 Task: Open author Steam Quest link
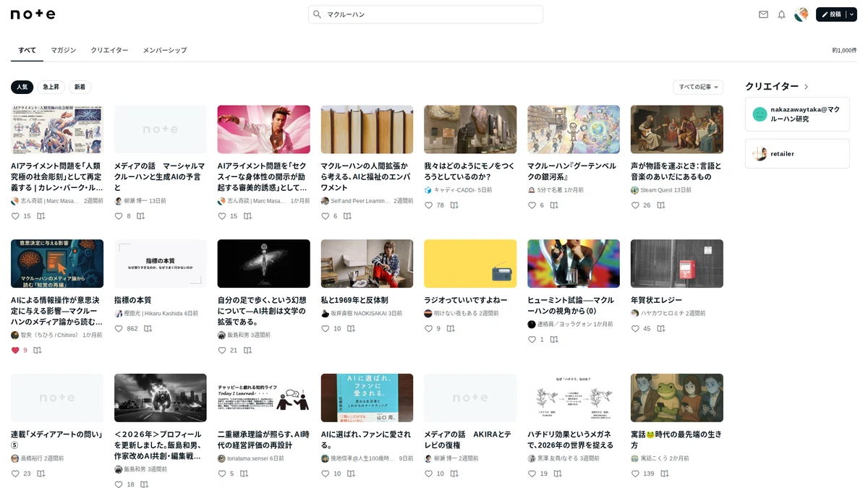[656, 190]
